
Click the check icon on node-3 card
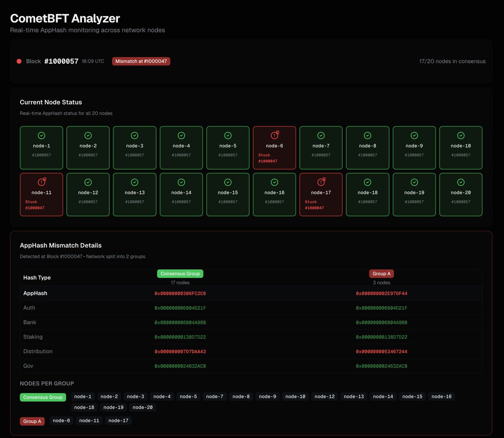coord(135,136)
